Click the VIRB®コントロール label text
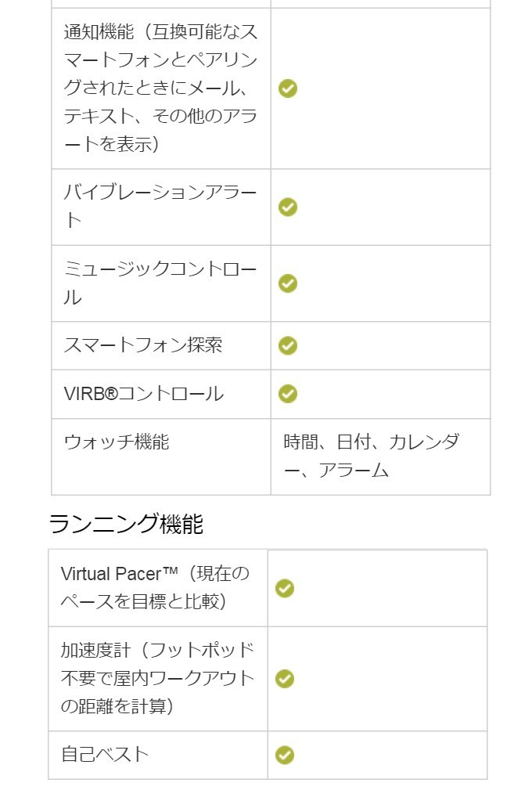This screenshot has height=790, width=532. pyautogui.click(x=143, y=394)
